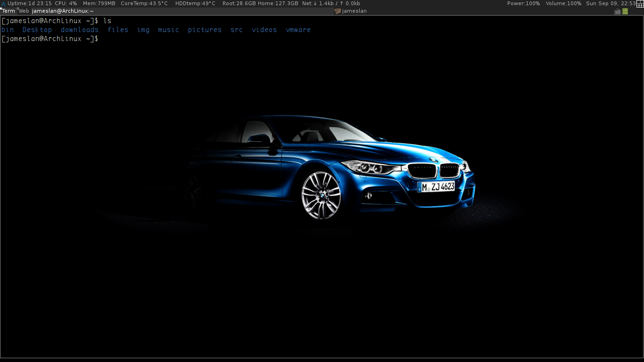
Task: Click the Uptime:1d 23:15 status
Action: [30, 3]
